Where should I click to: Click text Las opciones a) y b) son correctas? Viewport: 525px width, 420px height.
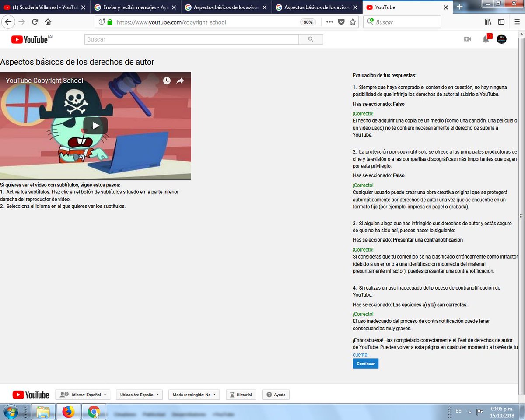coord(430,304)
